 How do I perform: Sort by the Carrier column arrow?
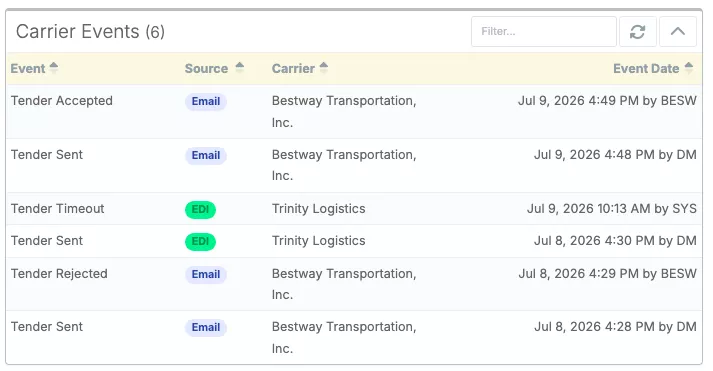(x=323, y=68)
